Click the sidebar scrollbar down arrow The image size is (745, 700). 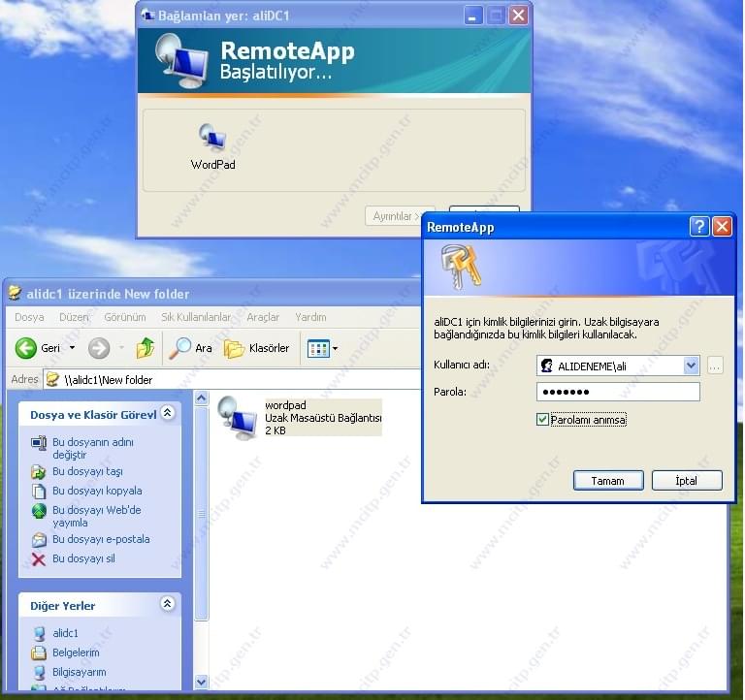(x=202, y=682)
